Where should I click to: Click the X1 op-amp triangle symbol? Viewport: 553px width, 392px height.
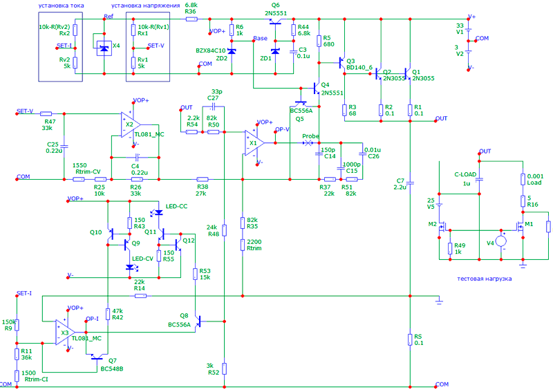pyautogui.click(x=254, y=143)
